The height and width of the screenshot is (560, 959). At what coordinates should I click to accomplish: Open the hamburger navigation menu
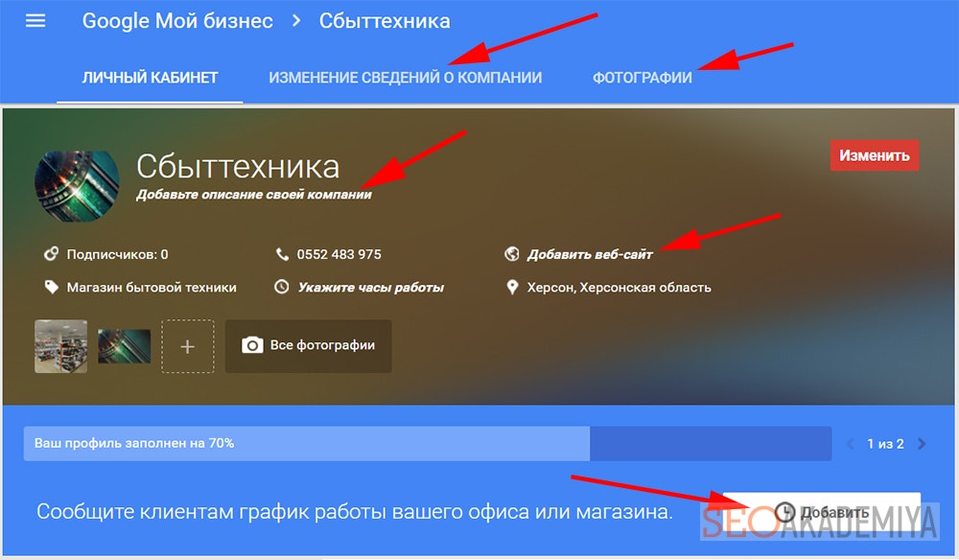[35, 21]
